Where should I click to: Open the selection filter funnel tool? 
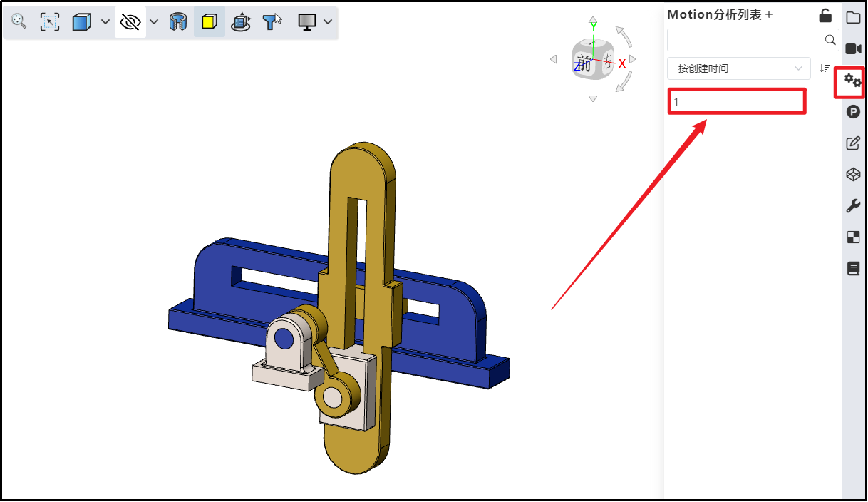pyautogui.click(x=272, y=22)
